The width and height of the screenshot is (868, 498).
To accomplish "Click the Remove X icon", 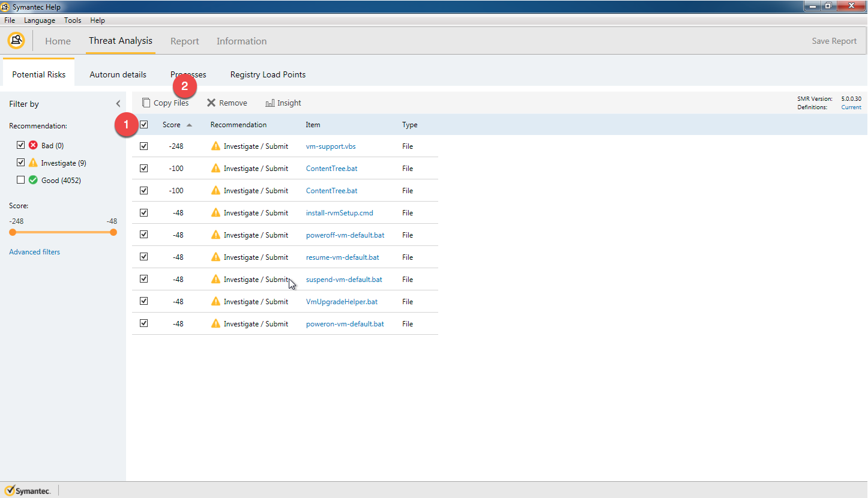I will [211, 103].
